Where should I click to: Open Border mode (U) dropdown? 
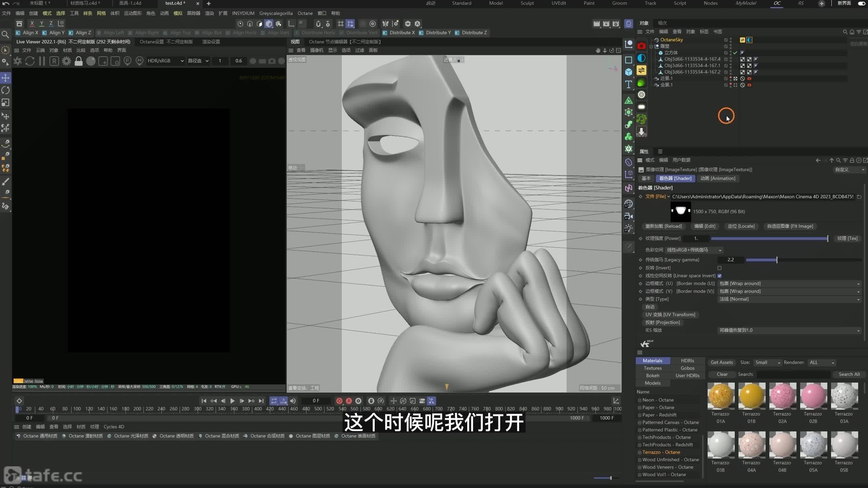click(x=789, y=284)
